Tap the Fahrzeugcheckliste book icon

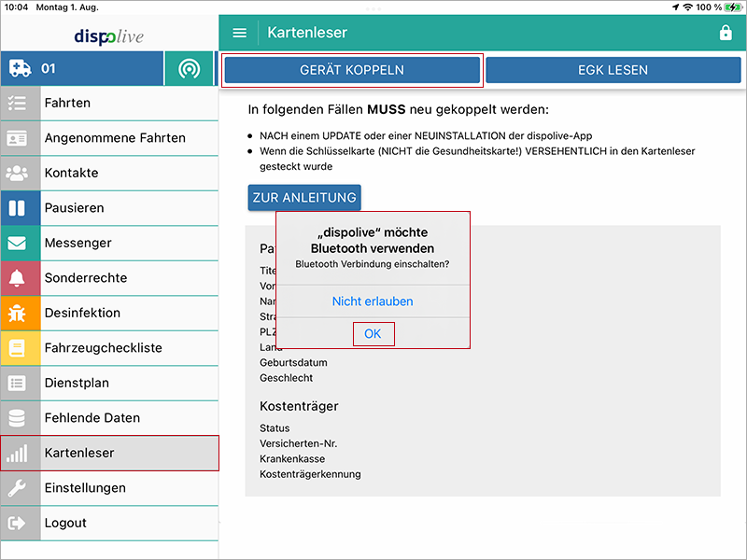coord(17,348)
